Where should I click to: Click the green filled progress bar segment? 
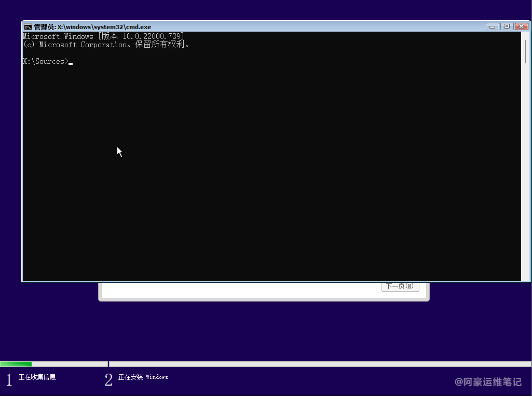click(x=16, y=364)
